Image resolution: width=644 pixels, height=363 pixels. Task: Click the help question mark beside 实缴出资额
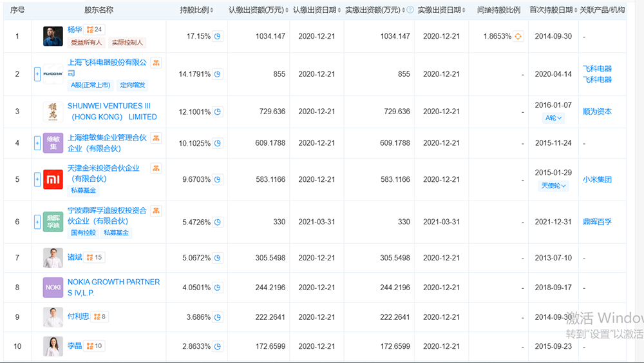(x=410, y=10)
